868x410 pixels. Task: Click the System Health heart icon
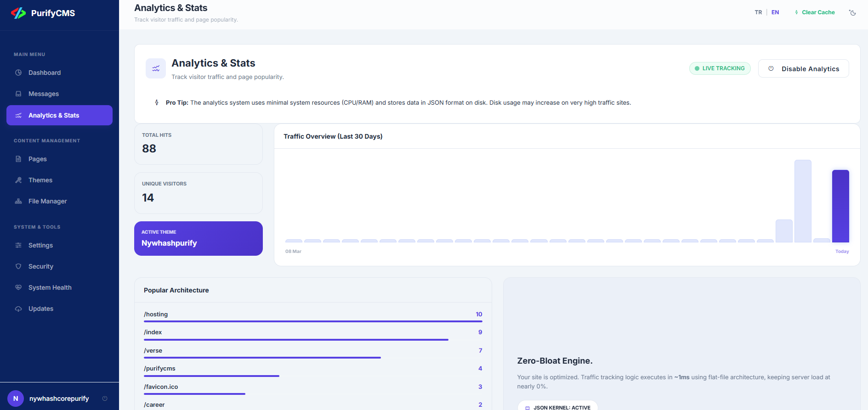18,287
